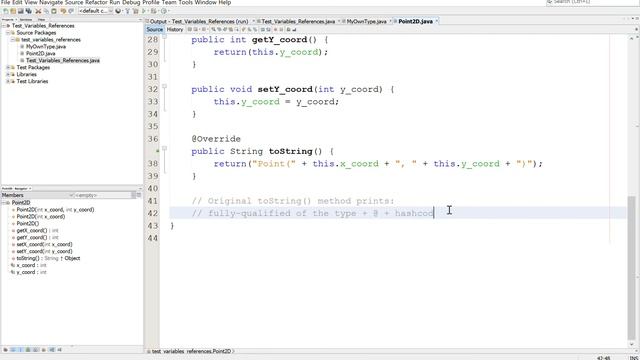Toggle Show Non-Public Members filter in Navigator
The image size is (640, 360).
tap(28, 350)
